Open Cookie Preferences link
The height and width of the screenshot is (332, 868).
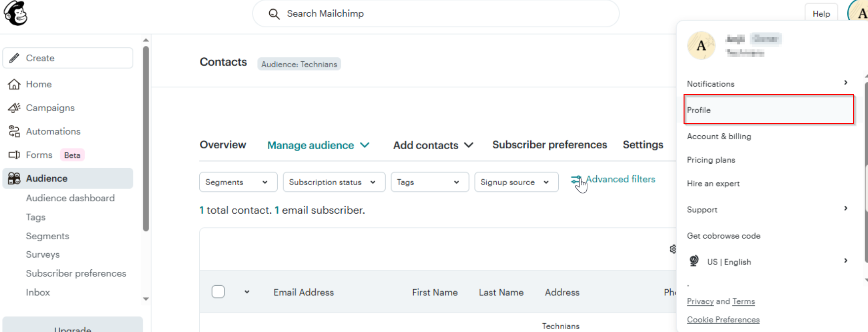coord(723,320)
